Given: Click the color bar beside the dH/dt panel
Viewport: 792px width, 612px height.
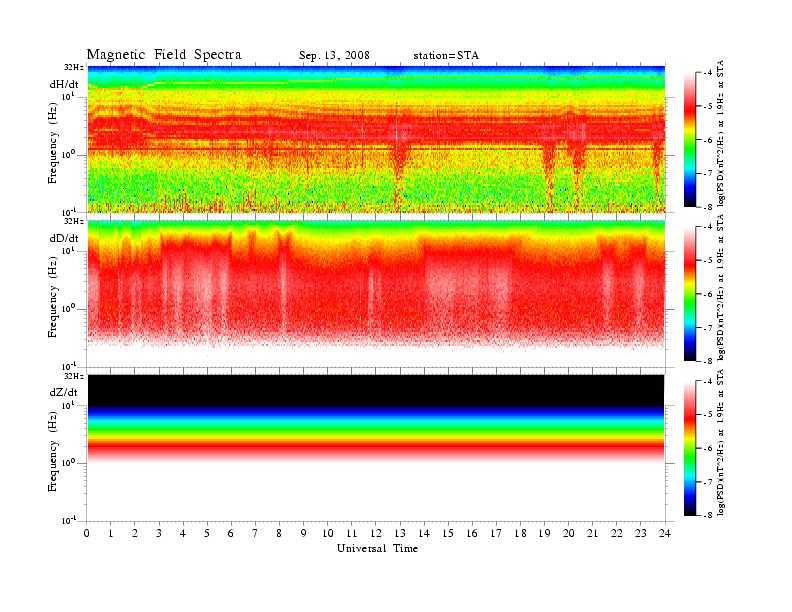Looking at the screenshot, I should coord(690,140).
